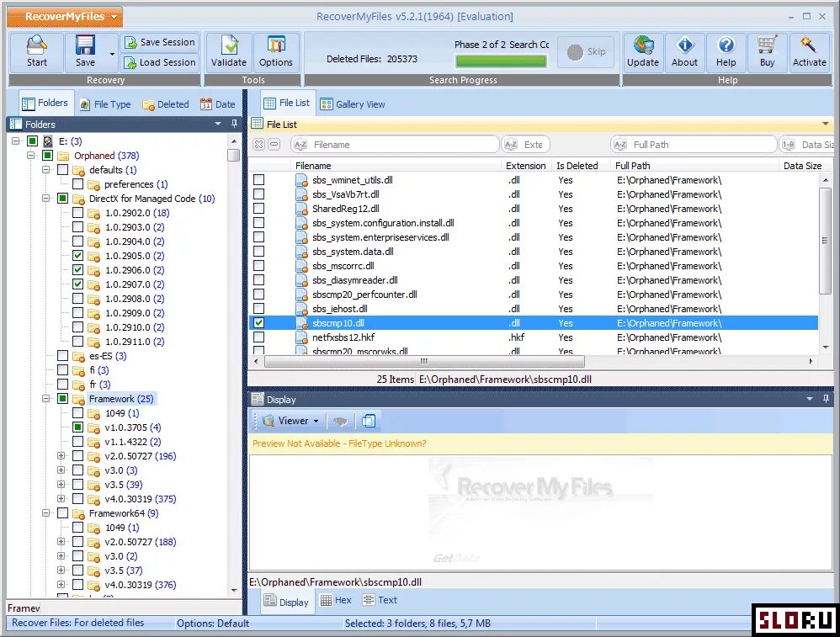Image resolution: width=840 pixels, height=637 pixels.
Task: Click the Orphaned folder icon
Action: pos(64,156)
